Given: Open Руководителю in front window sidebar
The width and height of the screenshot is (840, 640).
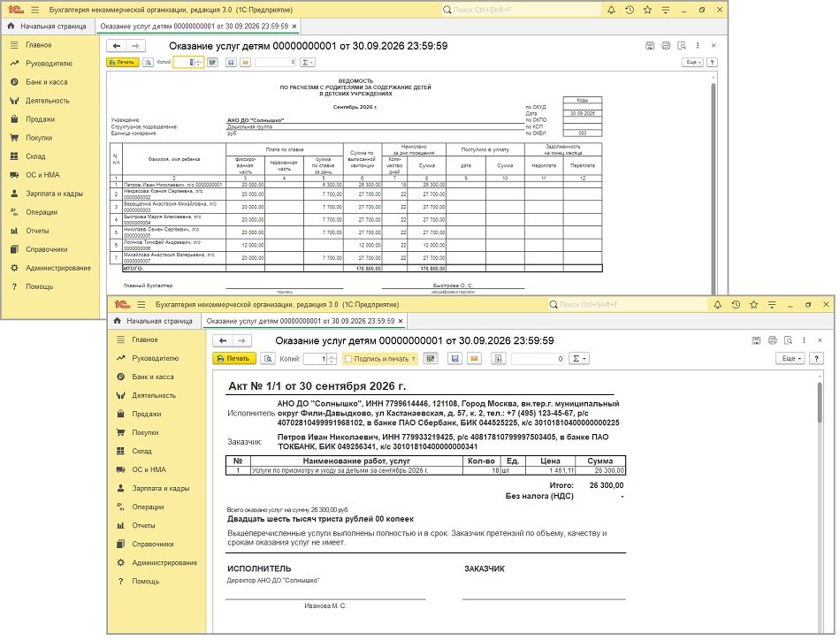Looking at the screenshot, I should coord(156,358).
